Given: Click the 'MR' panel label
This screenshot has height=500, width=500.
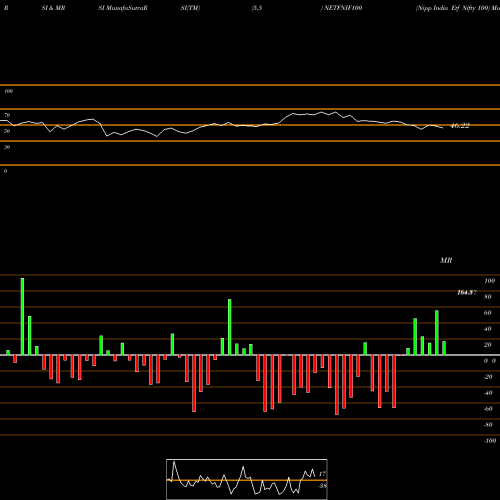Looking at the screenshot, I should pos(446,260).
